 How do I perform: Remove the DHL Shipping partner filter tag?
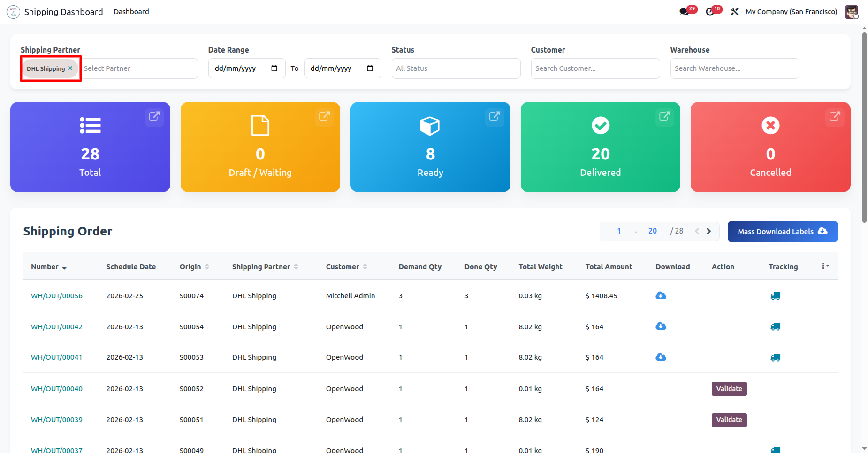pyautogui.click(x=70, y=68)
